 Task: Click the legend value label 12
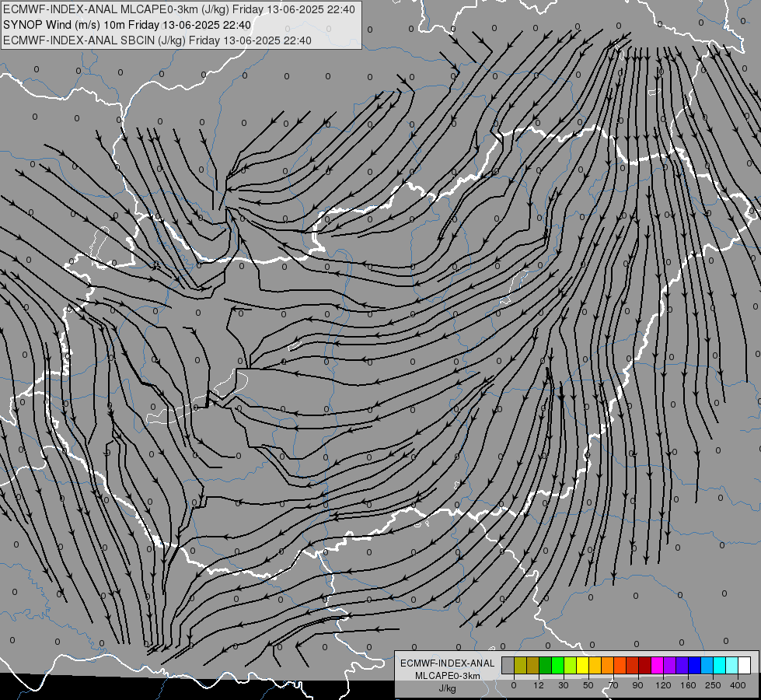[x=539, y=685]
